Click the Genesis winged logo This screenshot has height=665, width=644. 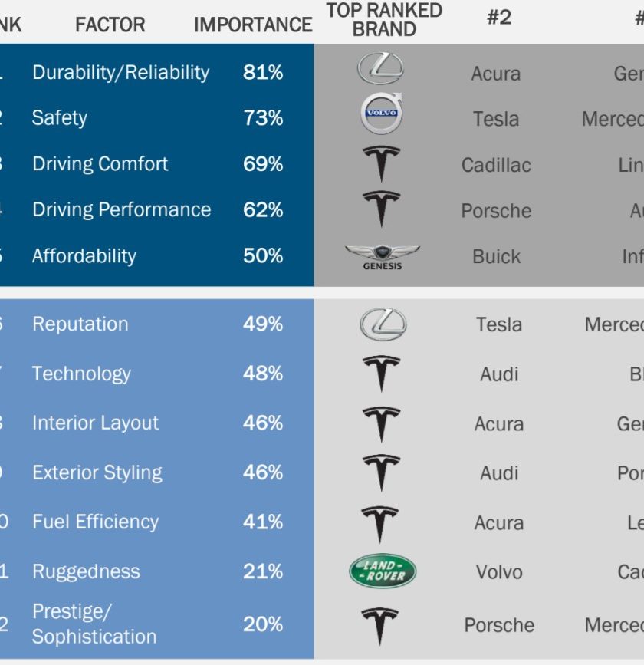(382, 258)
